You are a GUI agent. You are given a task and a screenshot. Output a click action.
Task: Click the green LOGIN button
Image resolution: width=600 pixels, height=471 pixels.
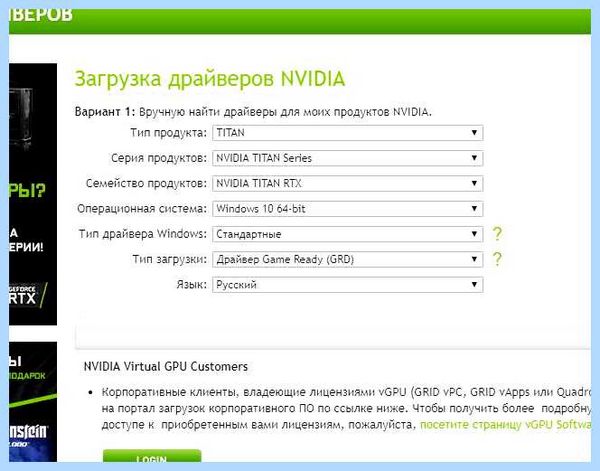click(152, 456)
